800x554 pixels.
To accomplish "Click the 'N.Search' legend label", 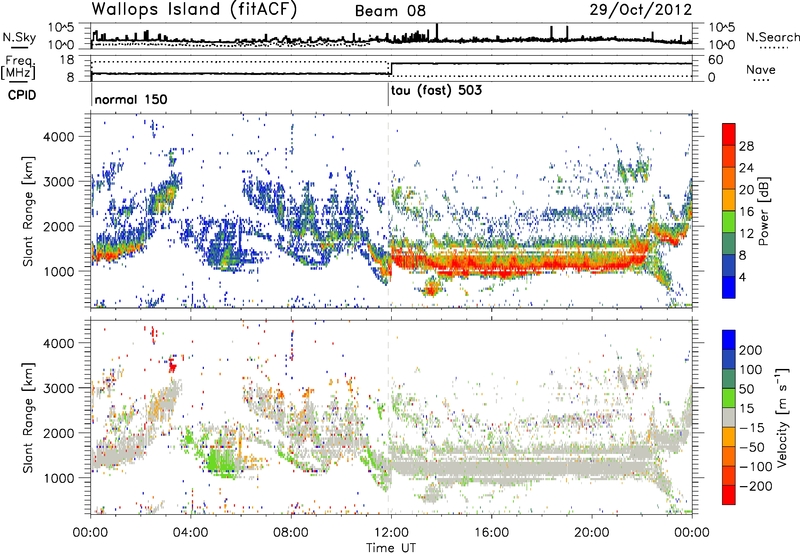I will click(x=772, y=37).
